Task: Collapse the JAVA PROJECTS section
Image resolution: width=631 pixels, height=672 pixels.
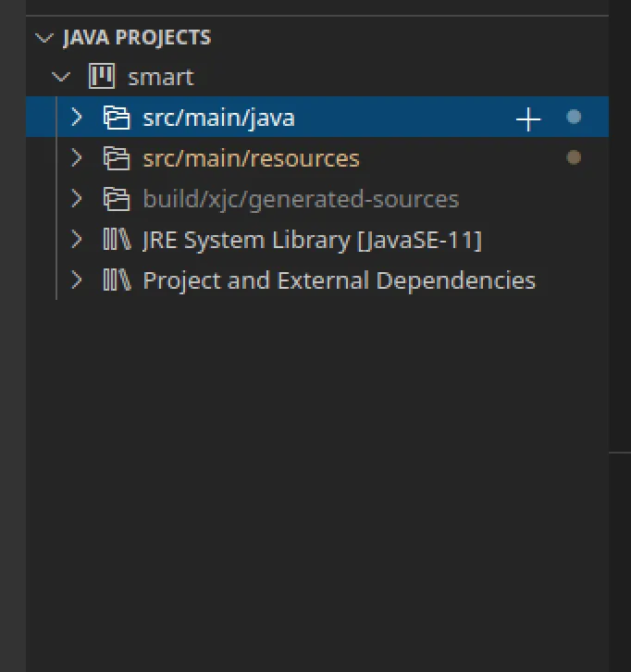Action: click(43, 38)
